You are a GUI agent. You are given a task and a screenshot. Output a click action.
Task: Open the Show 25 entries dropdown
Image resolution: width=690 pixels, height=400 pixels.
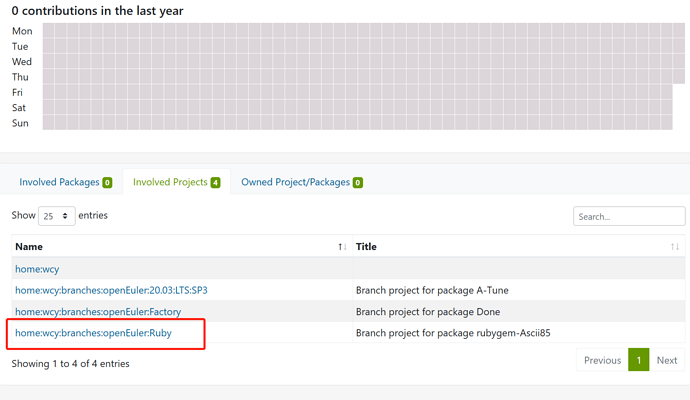click(x=56, y=216)
